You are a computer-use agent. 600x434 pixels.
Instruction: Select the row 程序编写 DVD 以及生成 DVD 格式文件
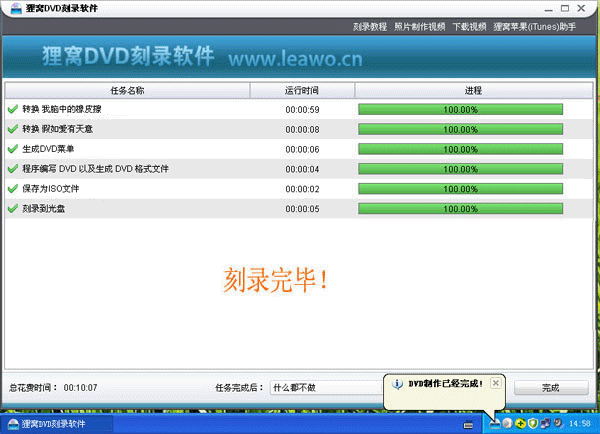299,169
